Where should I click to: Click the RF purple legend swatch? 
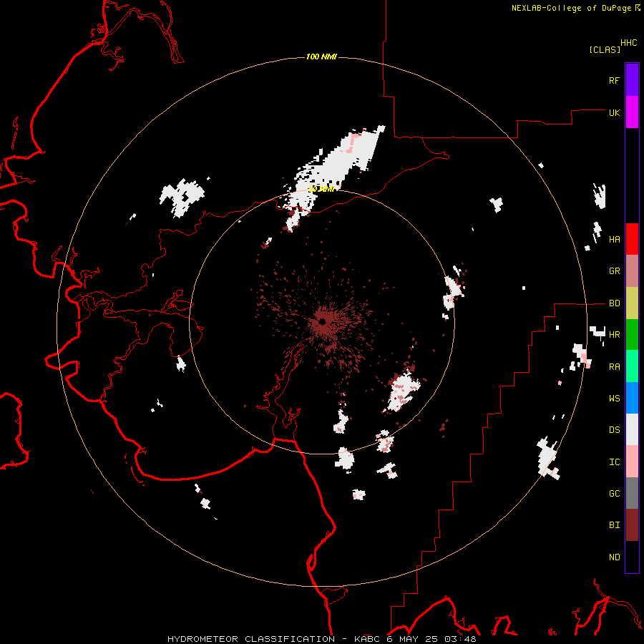pyautogui.click(x=632, y=80)
